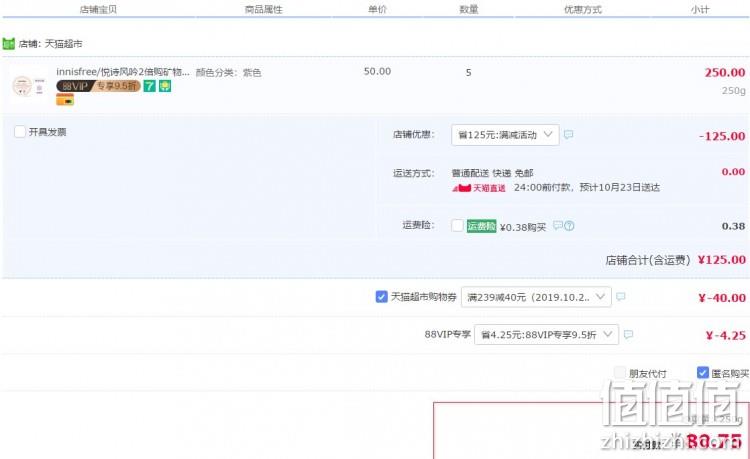Tick the 开具发票 invoice checkbox
The width and height of the screenshot is (750, 459).
20,132
